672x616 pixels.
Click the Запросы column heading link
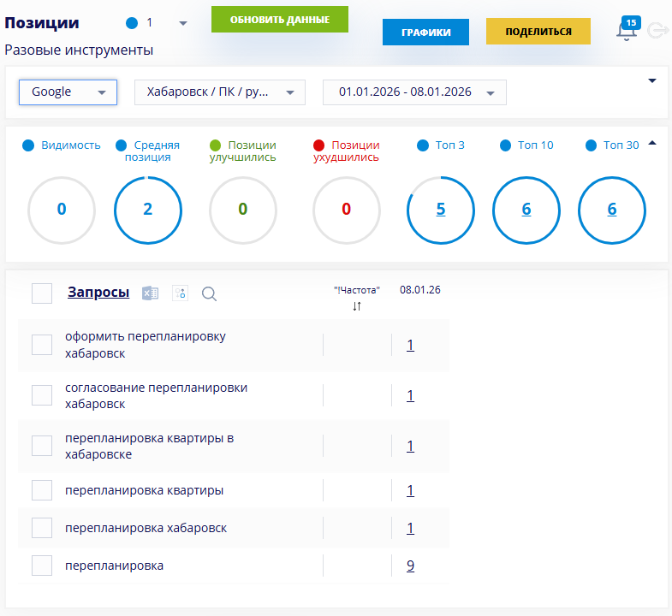click(x=98, y=293)
